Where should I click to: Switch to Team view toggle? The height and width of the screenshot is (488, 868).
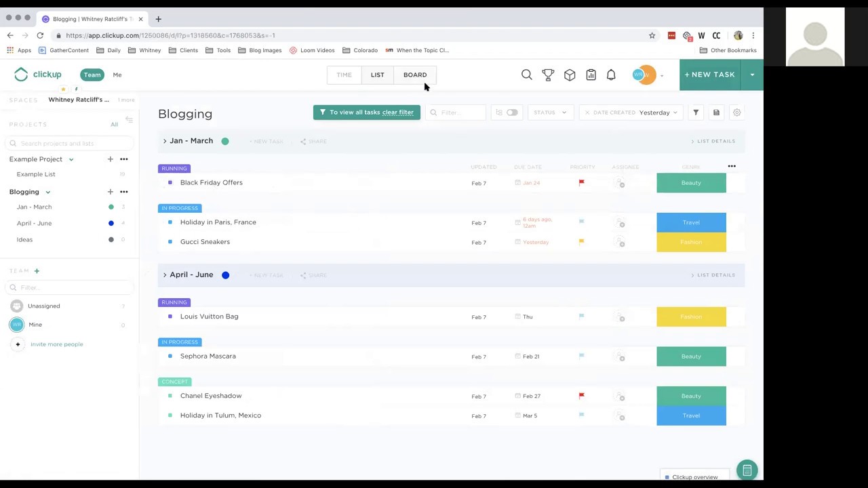pos(92,75)
